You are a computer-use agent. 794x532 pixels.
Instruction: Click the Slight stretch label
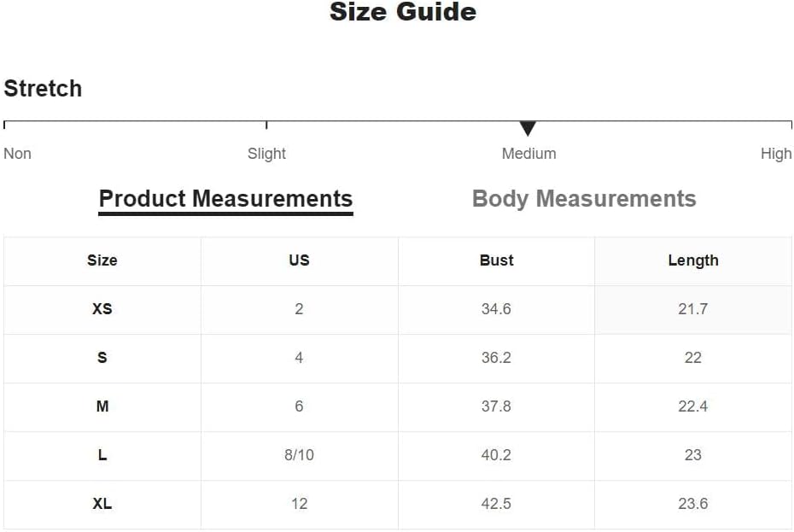tap(266, 154)
